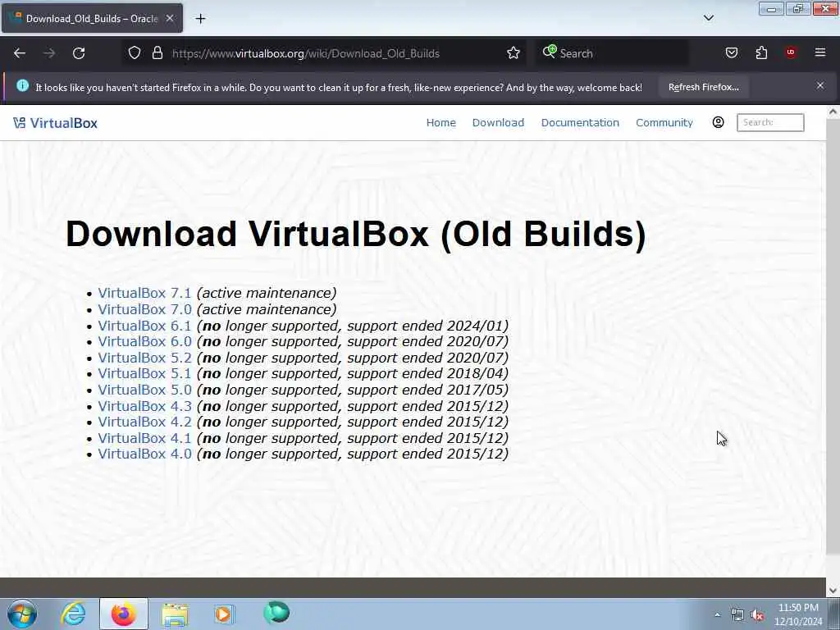Viewport: 840px width, 630px height.
Task: Dismiss the Firefox refresh notification bar
Action: click(x=820, y=85)
